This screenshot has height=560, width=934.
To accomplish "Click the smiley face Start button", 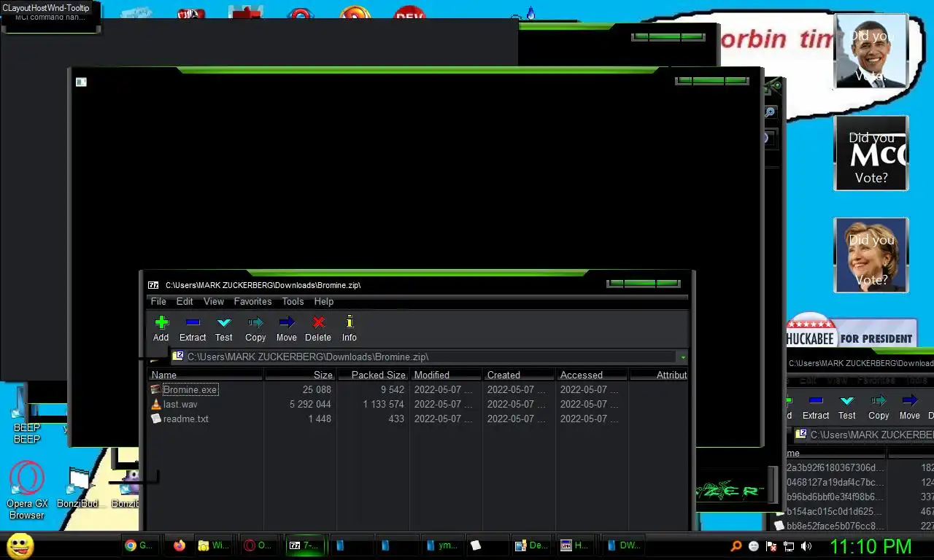I will tap(20, 545).
